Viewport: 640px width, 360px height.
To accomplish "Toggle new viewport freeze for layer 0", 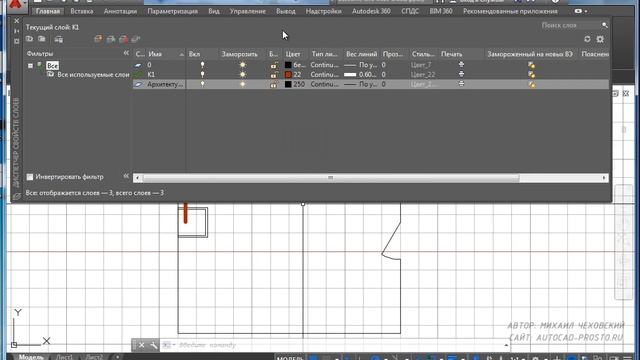I will (x=531, y=65).
